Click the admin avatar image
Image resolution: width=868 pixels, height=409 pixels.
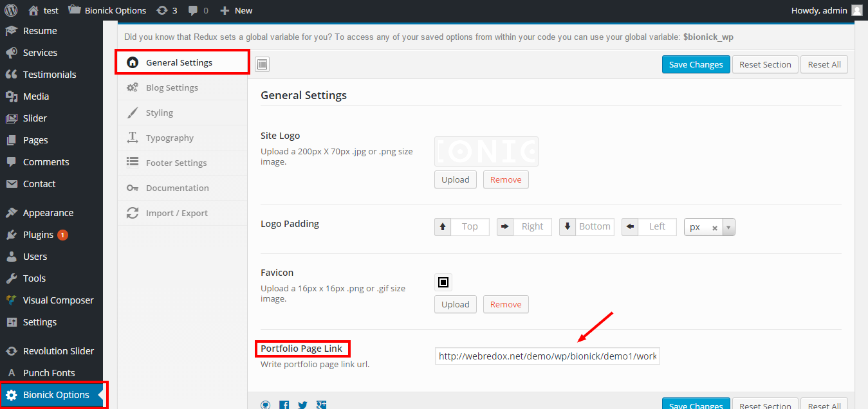(856, 10)
